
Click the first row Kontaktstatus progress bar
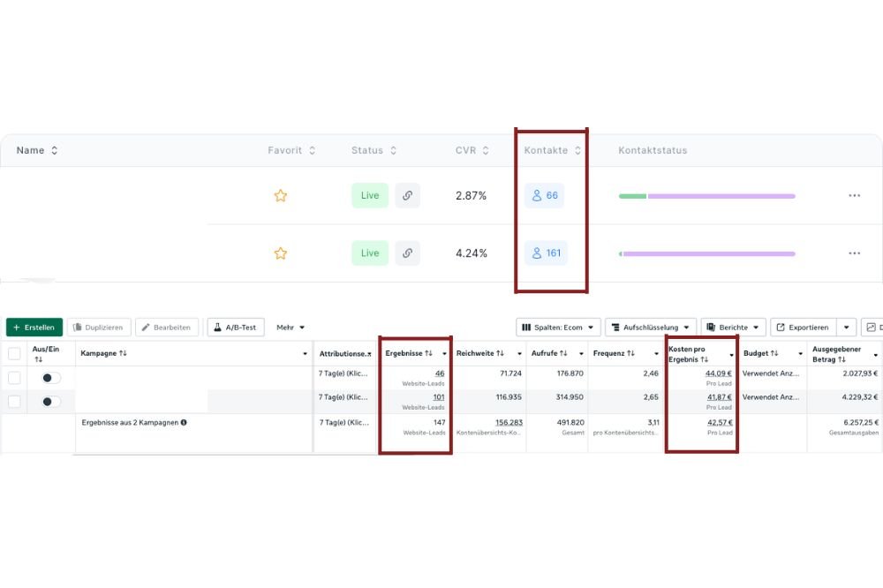click(x=706, y=196)
